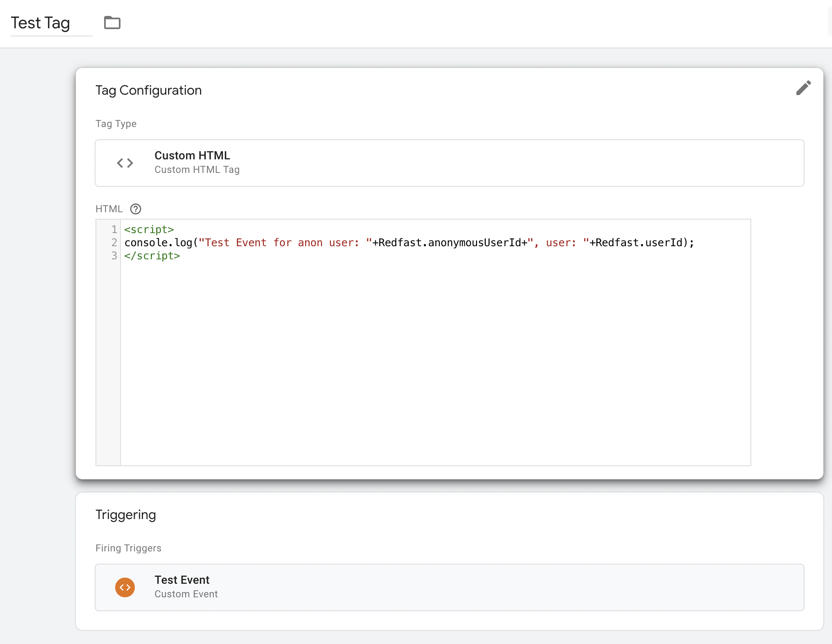Edit the Test Tag name field
This screenshot has height=644, width=832.
tap(51, 23)
